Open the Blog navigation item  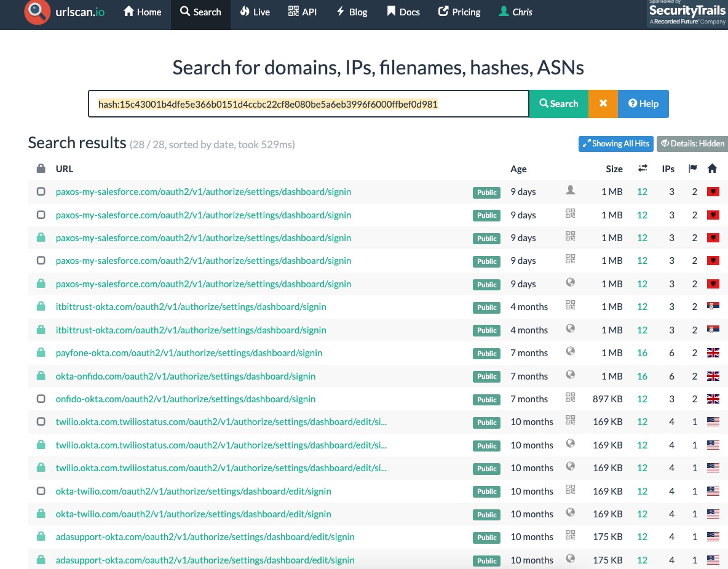coord(352,12)
